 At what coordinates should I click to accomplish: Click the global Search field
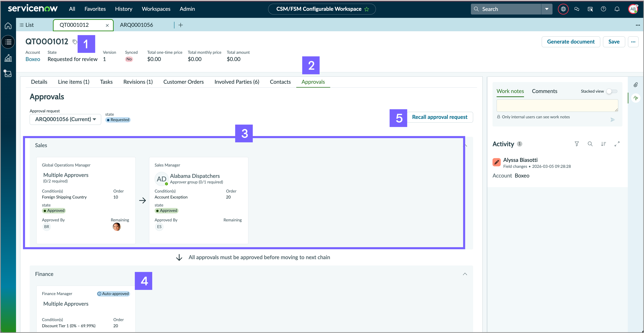point(506,9)
